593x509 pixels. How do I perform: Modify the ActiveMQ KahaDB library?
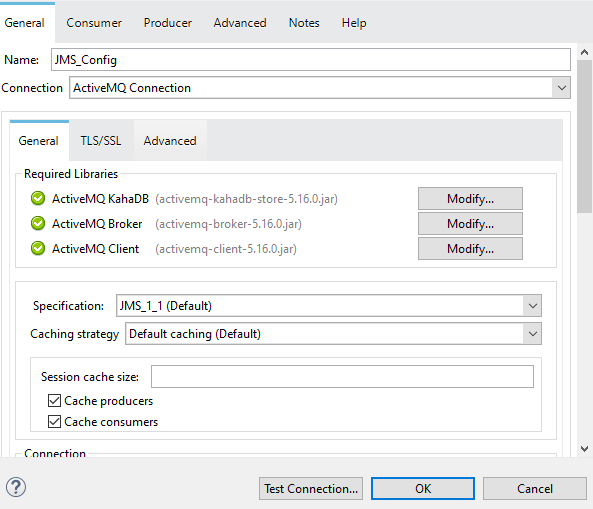pos(470,199)
